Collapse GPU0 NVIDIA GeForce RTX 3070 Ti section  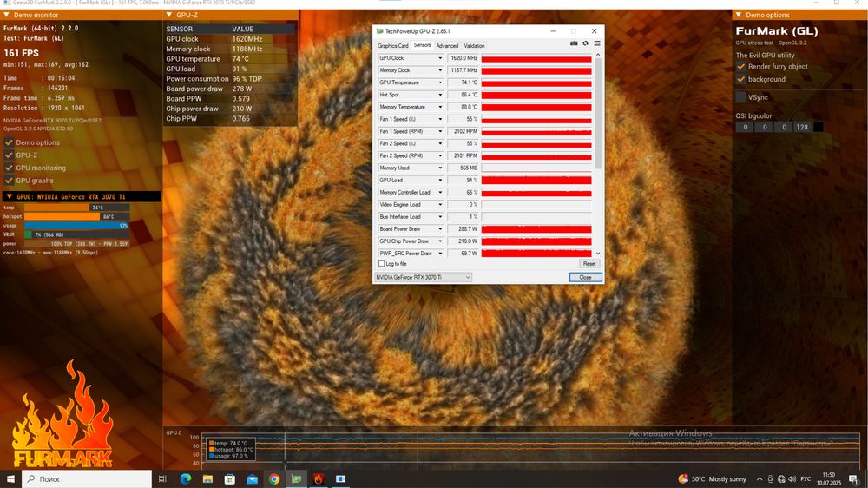click(x=9, y=196)
